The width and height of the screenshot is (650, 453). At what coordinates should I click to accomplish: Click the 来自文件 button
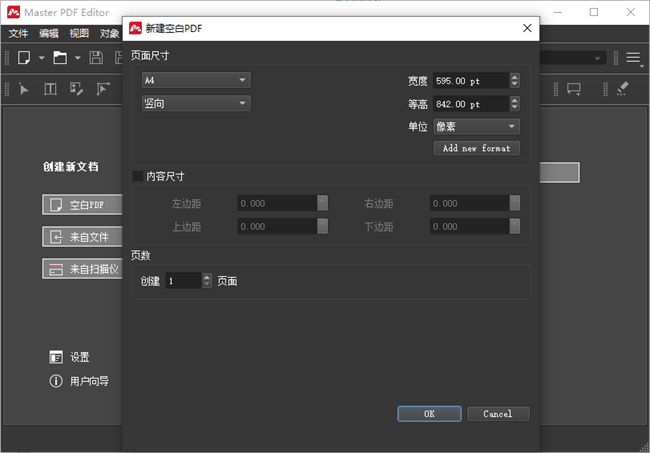click(x=82, y=237)
